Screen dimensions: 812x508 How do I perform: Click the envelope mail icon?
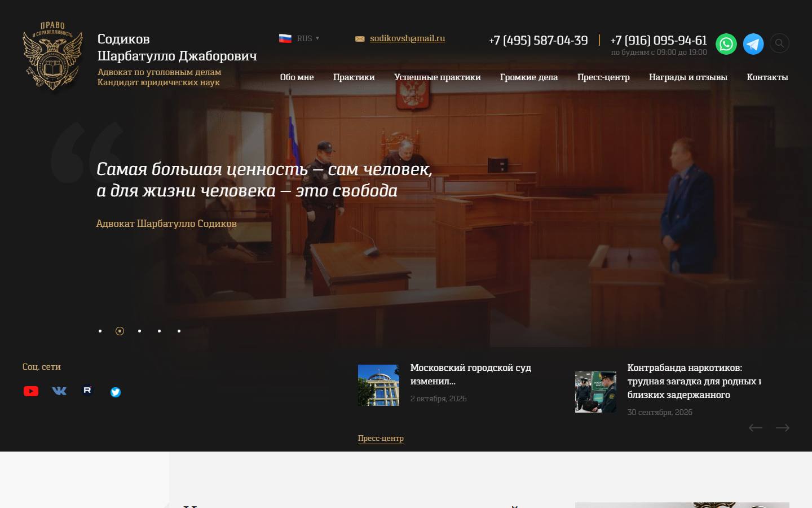(360, 39)
